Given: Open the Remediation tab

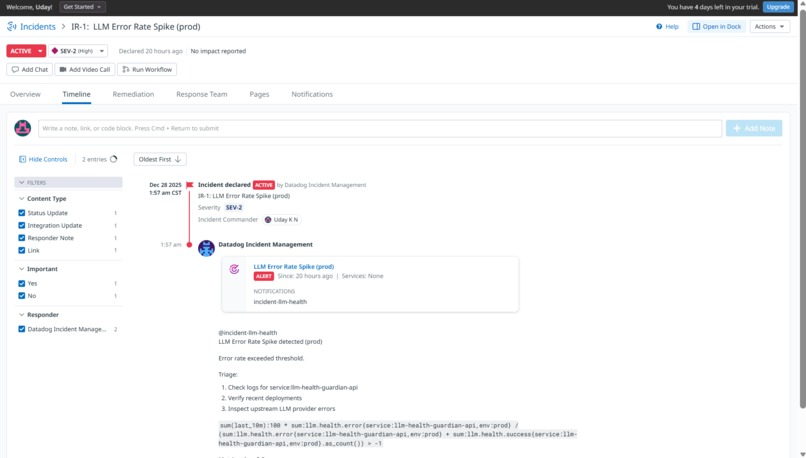Looking at the screenshot, I should coord(133,94).
